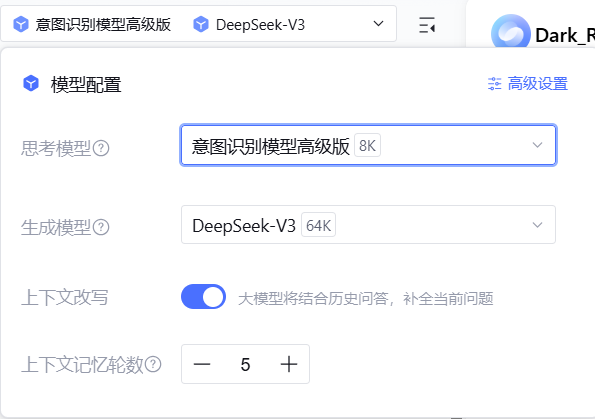The width and height of the screenshot is (595, 419).
Task: Click help icon next to 思考模型
Action: click(101, 148)
